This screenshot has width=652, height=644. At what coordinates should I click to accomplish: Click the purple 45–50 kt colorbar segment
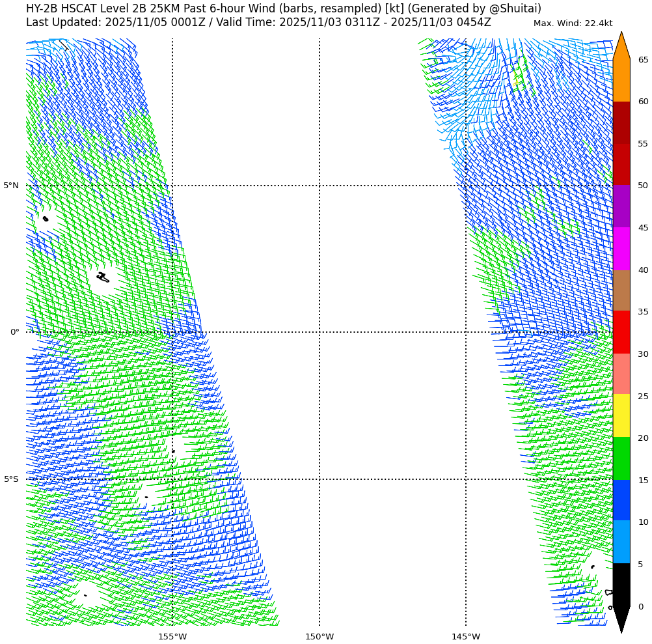[x=621, y=206]
